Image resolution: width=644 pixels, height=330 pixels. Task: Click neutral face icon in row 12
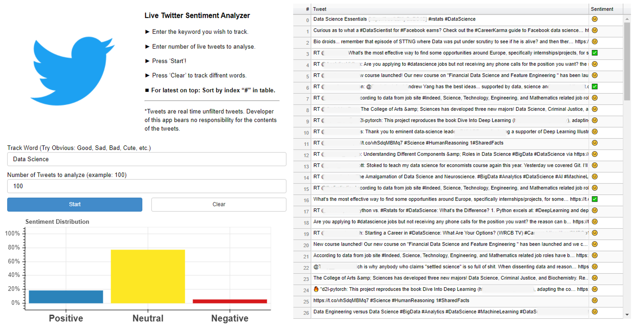point(595,154)
